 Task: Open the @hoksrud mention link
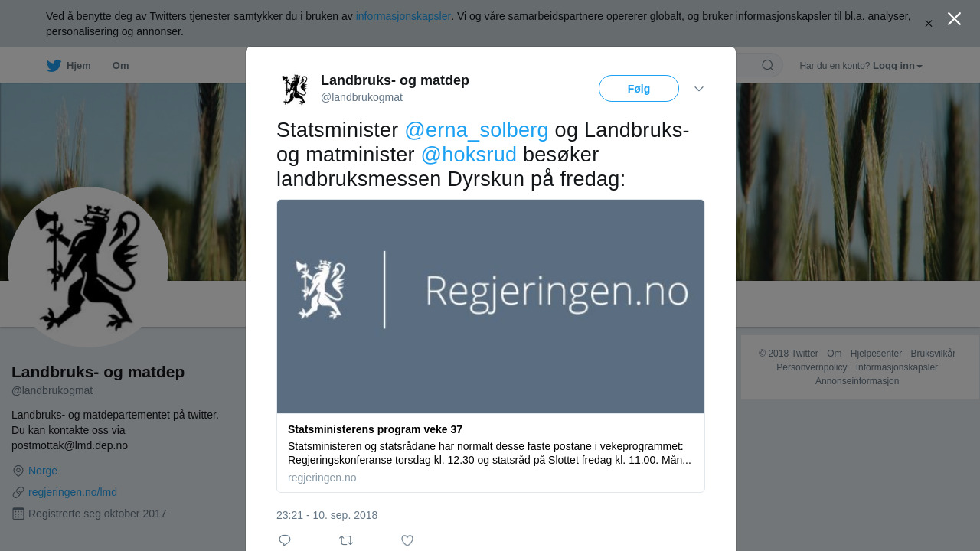[x=469, y=155]
